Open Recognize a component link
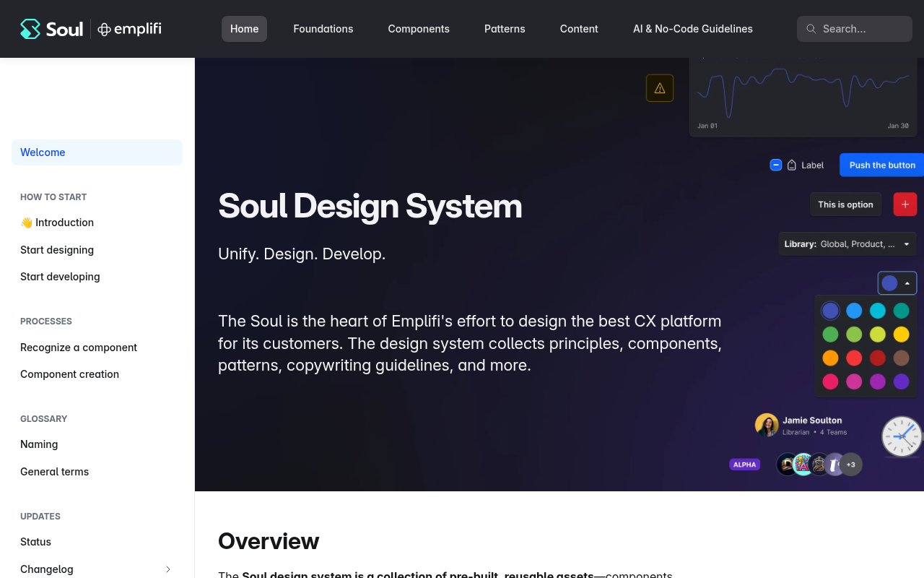The image size is (924, 578). (x=97, y=348)
